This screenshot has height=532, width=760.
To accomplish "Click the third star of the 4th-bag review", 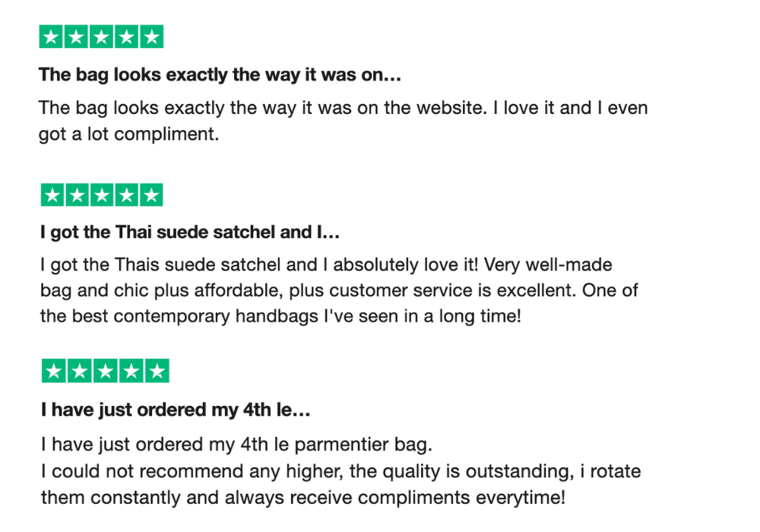I will tap(105, 371).
